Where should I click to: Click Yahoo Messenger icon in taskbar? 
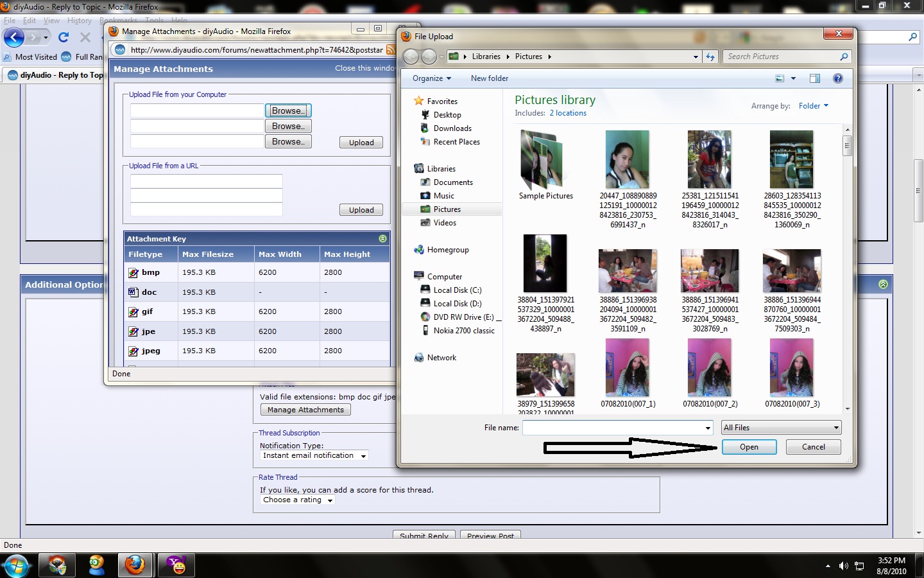tap(176, 565)
